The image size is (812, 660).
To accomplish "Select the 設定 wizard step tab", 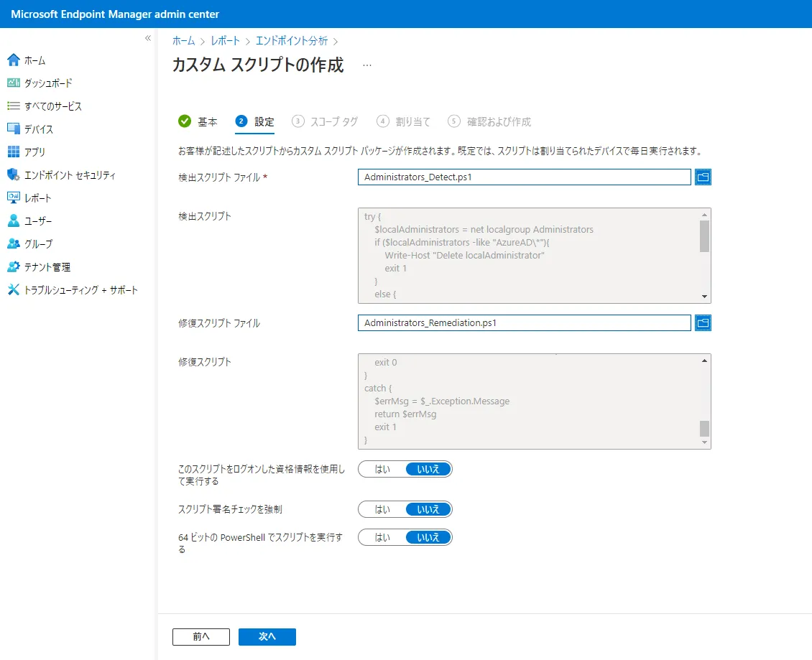I will [255, 121].
